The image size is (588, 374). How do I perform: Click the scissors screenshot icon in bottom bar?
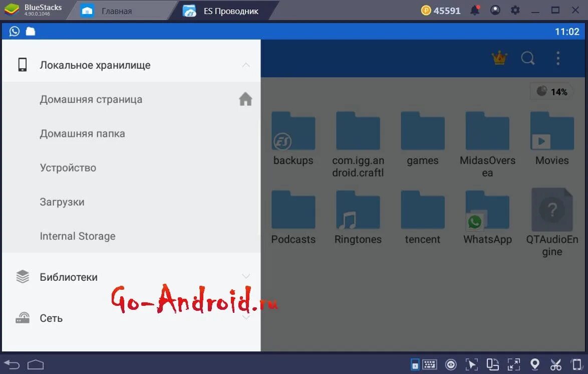click(556, 364)
